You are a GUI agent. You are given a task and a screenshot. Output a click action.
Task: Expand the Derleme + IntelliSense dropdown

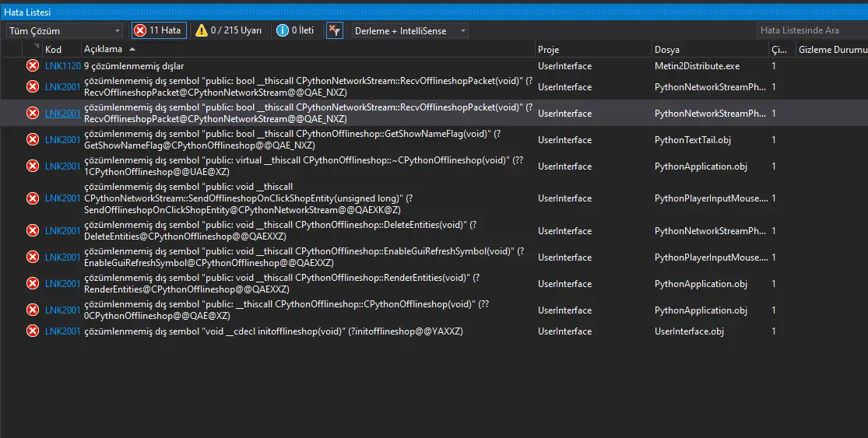coord(409,30)
